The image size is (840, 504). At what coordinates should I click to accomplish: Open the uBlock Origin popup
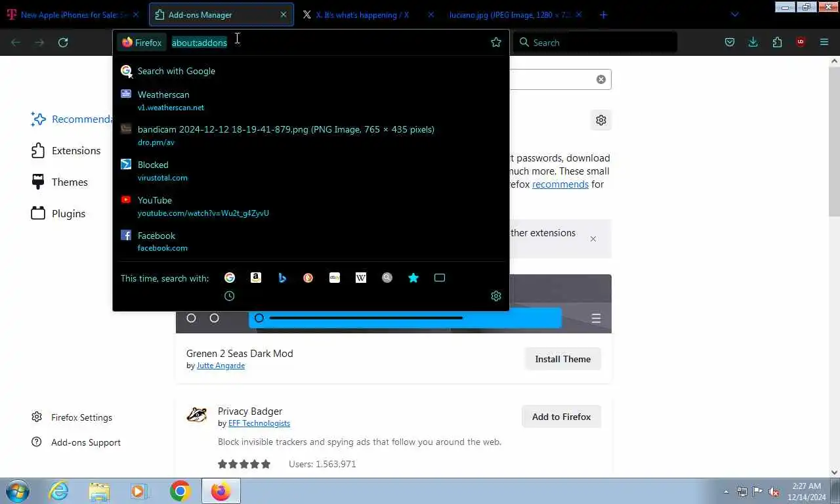click(801, 42)
